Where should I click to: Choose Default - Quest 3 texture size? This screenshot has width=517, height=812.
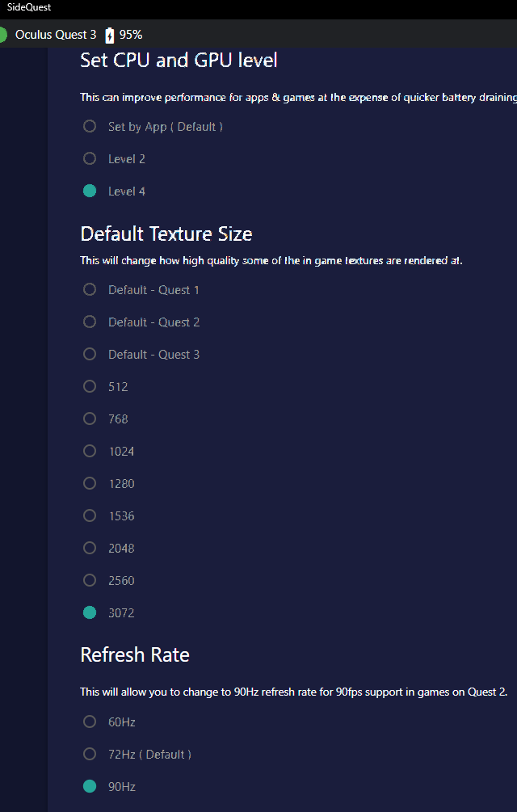click(90, 354)
